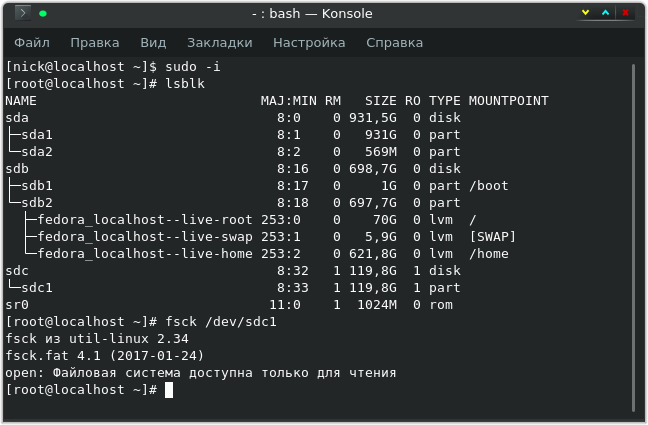This screenshot has width=648, height=425.
Task: Click the MOUNTPOINT column header
Action: coord(508,100)
